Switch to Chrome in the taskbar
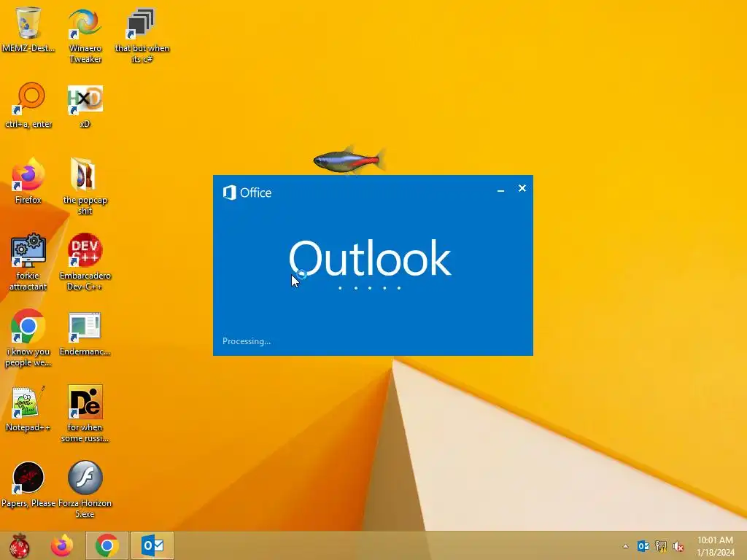 tap(107, 545)
